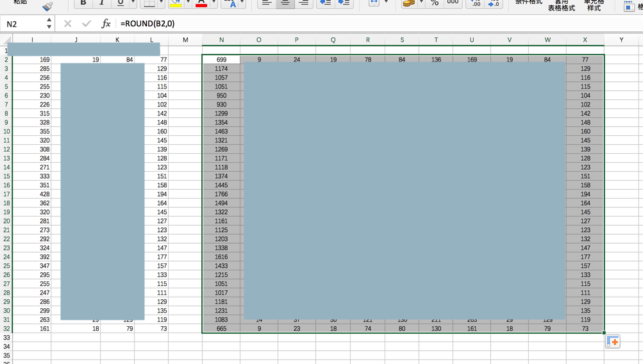
Task: Open the Merge dropdown arrow
Action: click(x=387, y=3)
